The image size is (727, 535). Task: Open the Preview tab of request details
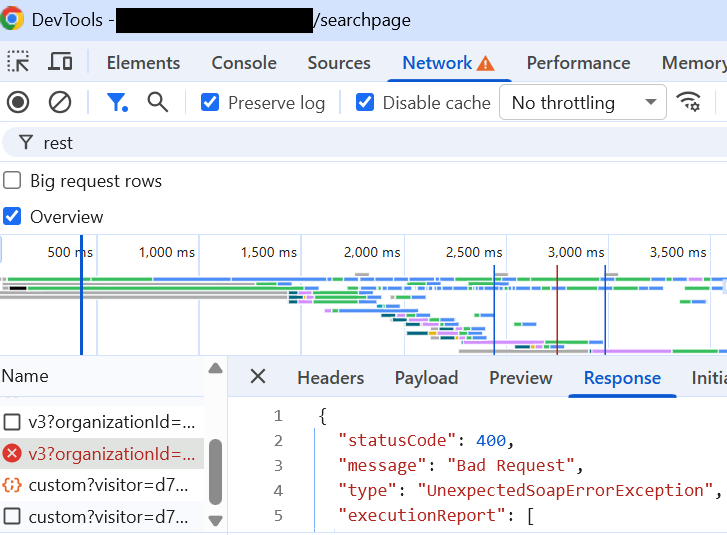click(521, 378)
